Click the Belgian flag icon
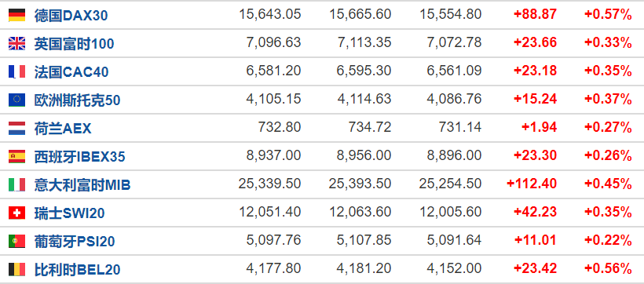Screen dimensions: 644x284 click(x=16, y=270)
